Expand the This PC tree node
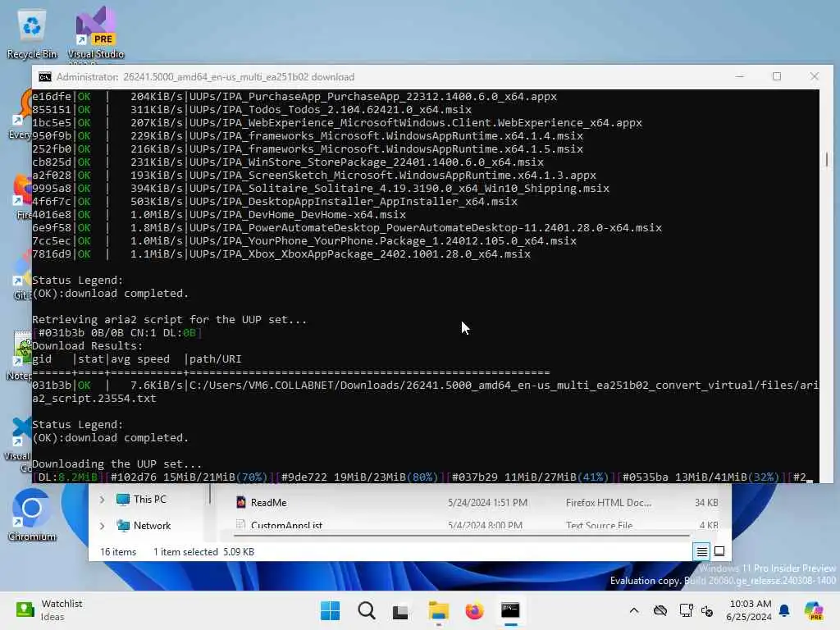 102,500
